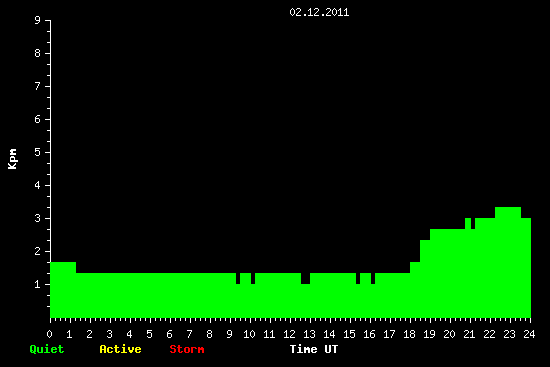Click the Kpm vertical axis label
This screenshot has height=367, width=550.
12,159
